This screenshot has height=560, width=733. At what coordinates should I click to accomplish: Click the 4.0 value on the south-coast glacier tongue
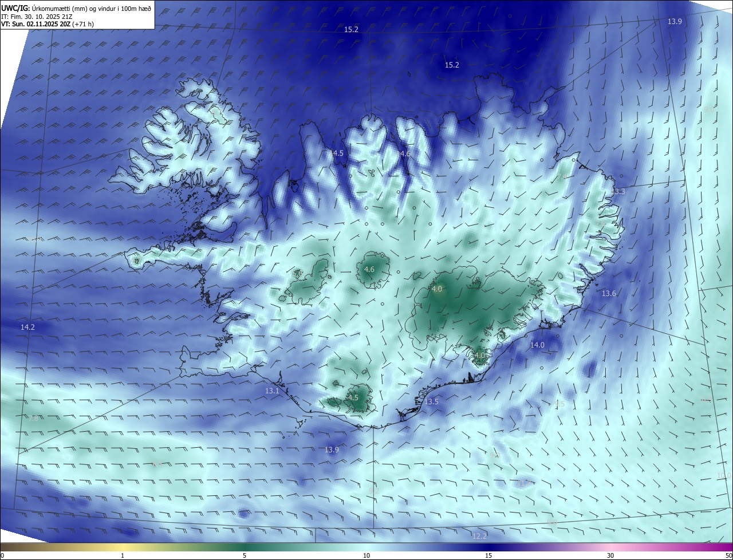480,355
